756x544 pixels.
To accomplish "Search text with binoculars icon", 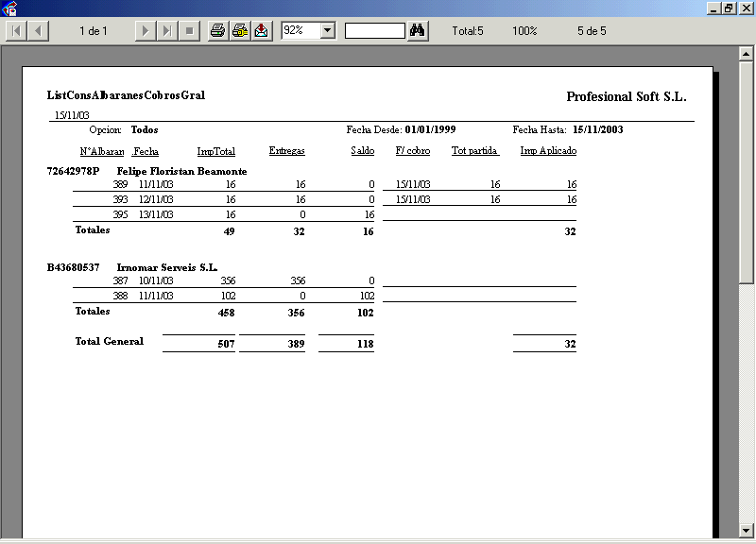I will tap(418, 31).
